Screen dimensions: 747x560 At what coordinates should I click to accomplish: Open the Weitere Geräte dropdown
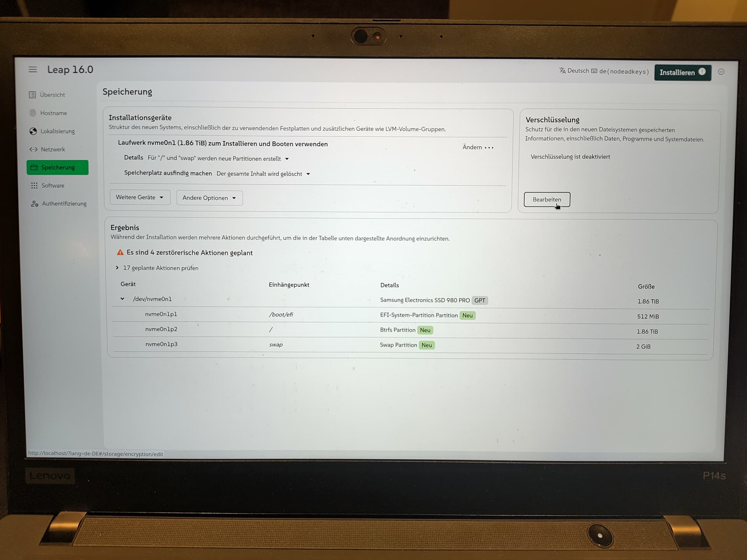(140, 198)
